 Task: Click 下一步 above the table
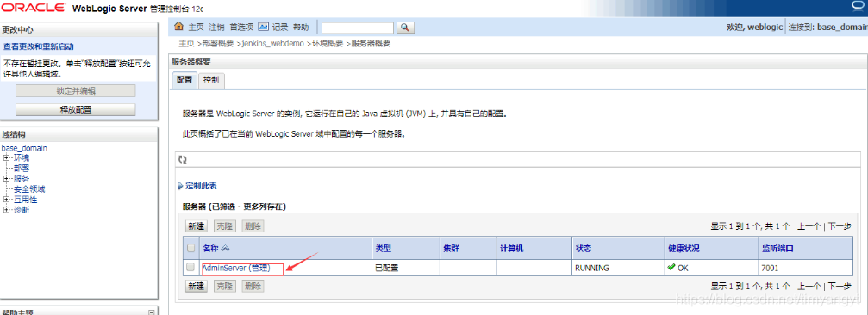coord(840,226)
